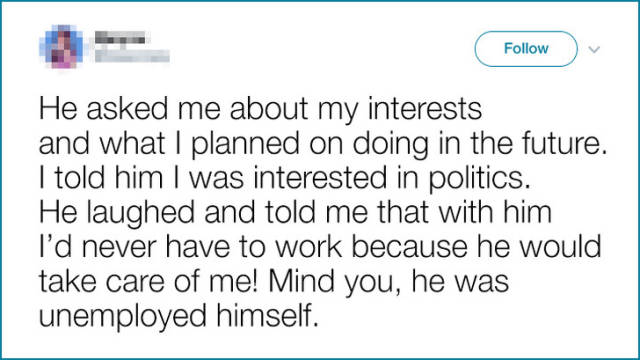This screenshot has width=640, height=360.
Task: Click the last line "unemployed himself."
Action: 178,316
